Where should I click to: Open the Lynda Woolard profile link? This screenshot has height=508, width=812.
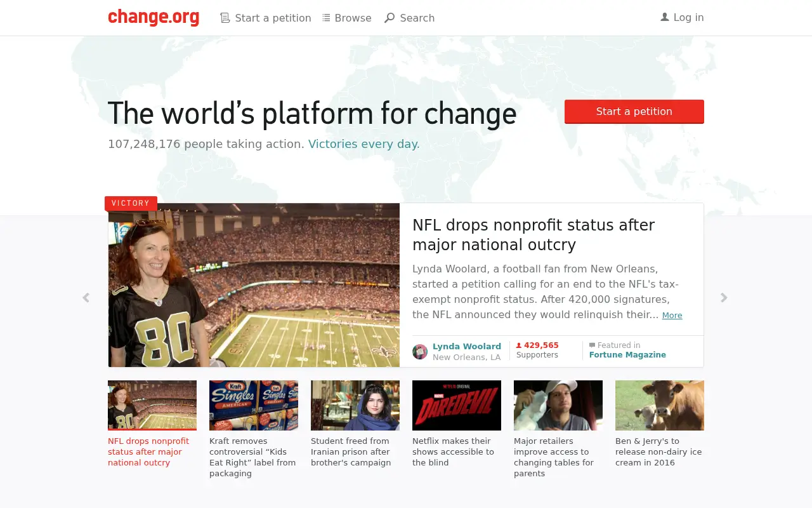pyautogui.click(x=467, y=346)
